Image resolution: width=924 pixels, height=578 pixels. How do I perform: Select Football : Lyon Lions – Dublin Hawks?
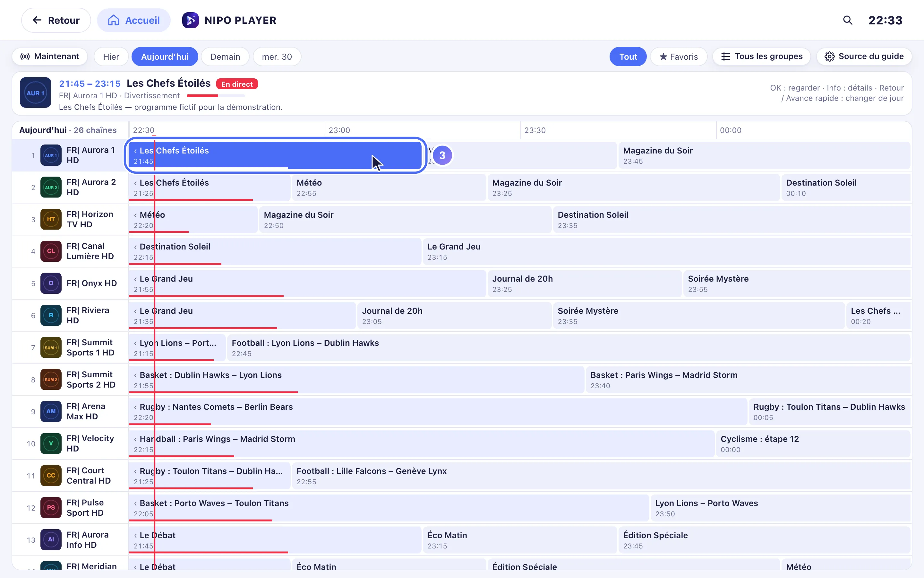coord(569,347)
